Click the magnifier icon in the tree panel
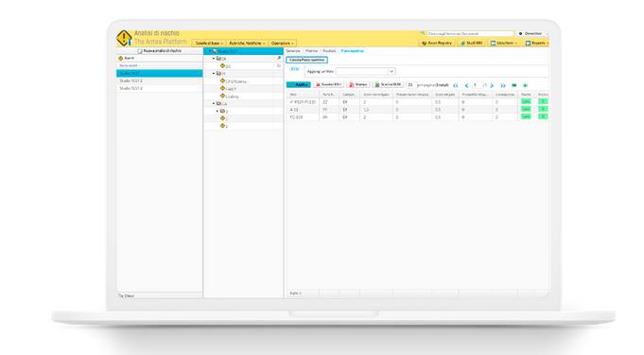The image size is (644, 355). [x=279, y=59]
